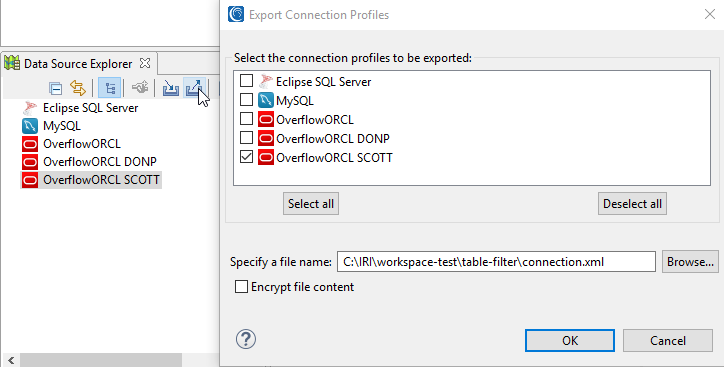Toggle the show category tree-view icon
Image resolution: width=724 pixels, height=367 pixels.
(110, 88)
